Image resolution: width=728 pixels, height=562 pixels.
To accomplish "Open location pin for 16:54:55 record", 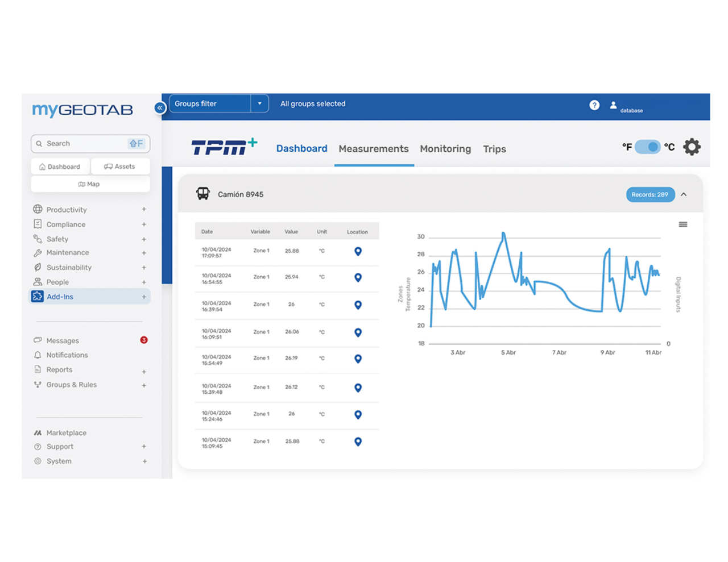I will coord(358,278).
